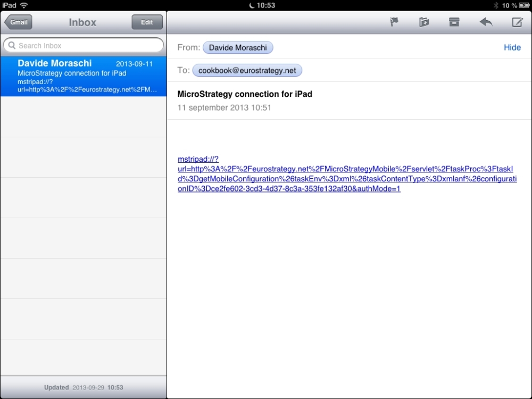The height and width of the screenshot is (399, 532).
Task: Archive the current message
Action: click(x=454, y=22)
